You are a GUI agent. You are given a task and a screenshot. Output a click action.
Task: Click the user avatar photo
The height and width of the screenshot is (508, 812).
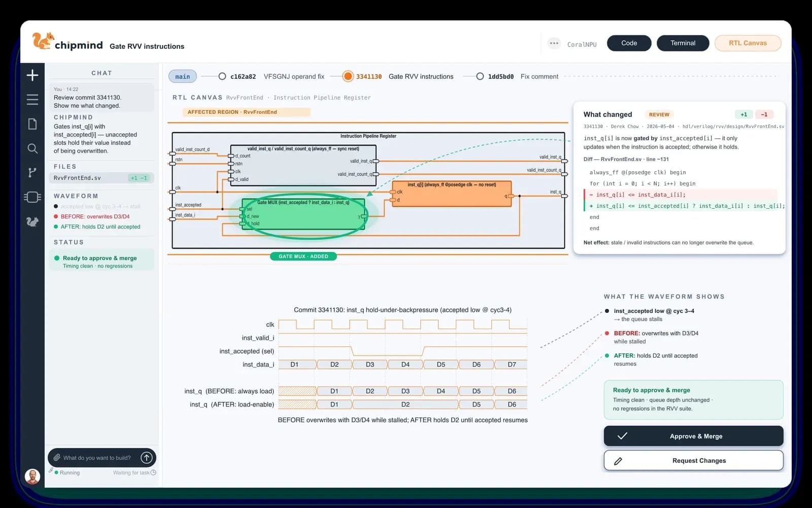click(x=32, y=477)
